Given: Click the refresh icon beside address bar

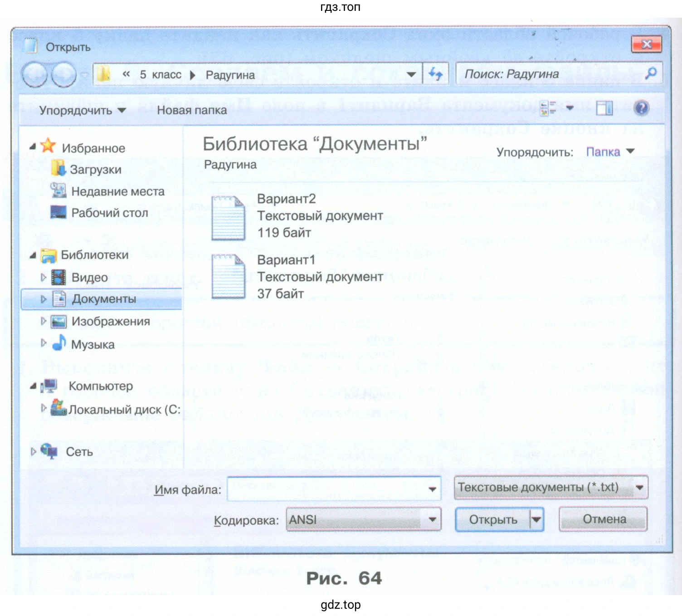Looking at the screenshot, I should (x=436, y=74).
